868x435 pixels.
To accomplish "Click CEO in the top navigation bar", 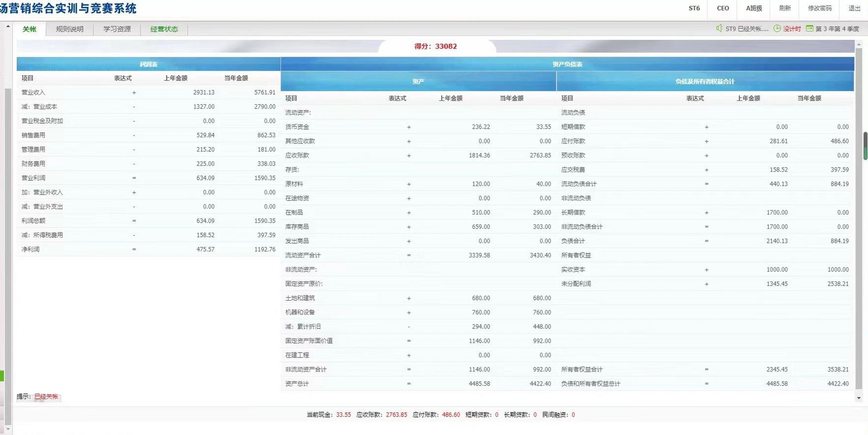I will coord(723,8).
